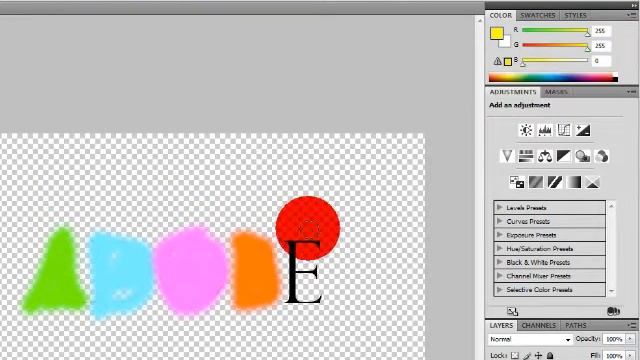640x360 pixels.
Task: Add an Exposure adjustment layer
Action: pyautogui.click(x=583, y=130)
